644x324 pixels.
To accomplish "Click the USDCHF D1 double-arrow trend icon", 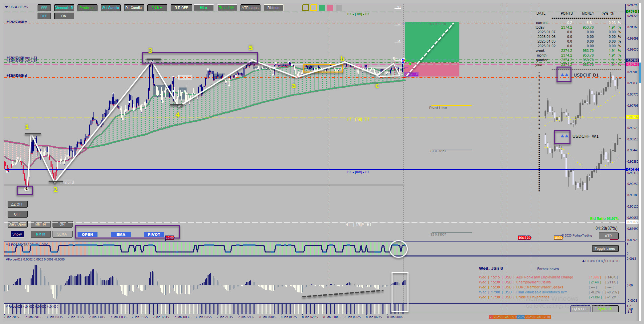I will point(564,75).
